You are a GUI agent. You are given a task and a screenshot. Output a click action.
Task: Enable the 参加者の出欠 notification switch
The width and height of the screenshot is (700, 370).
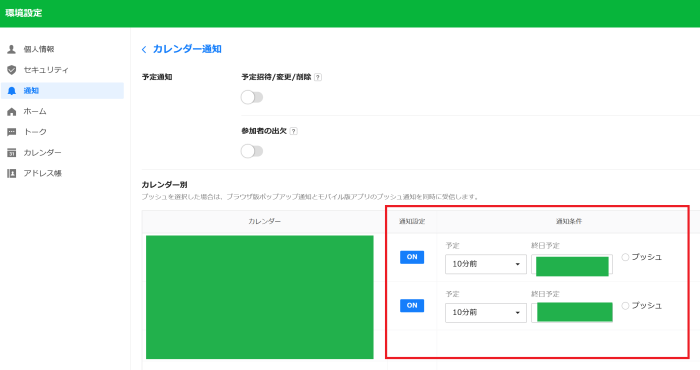[252, 151]
